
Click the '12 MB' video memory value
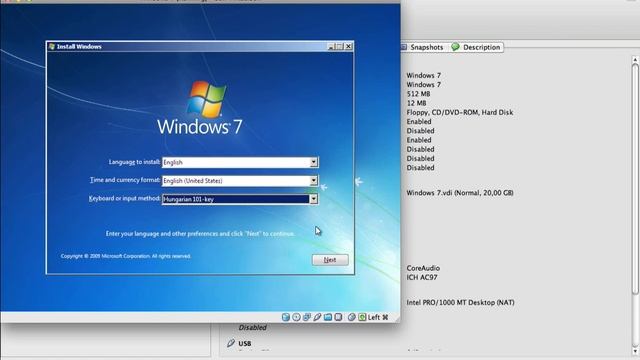[416, 103]
